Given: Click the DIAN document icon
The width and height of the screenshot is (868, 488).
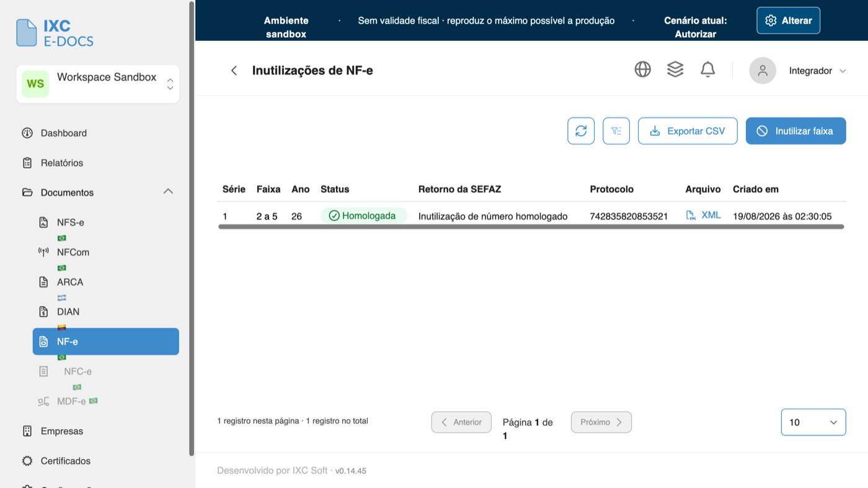Looking at the screenshot, I should (x=43, y=311).
